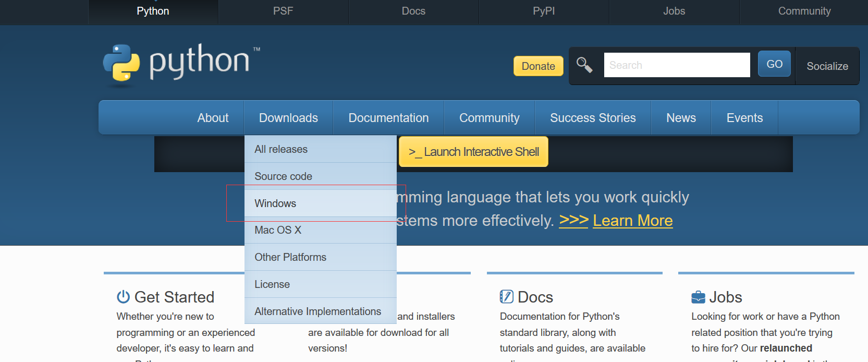
Task: Click the Get Started power icon
Action: pyautogui.click(x=124, y=297)
